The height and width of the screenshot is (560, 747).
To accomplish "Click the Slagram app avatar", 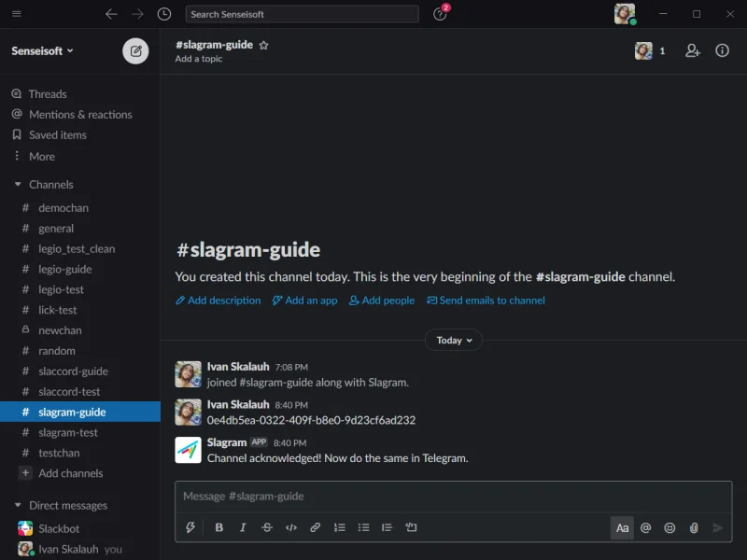I will [189, 450].
